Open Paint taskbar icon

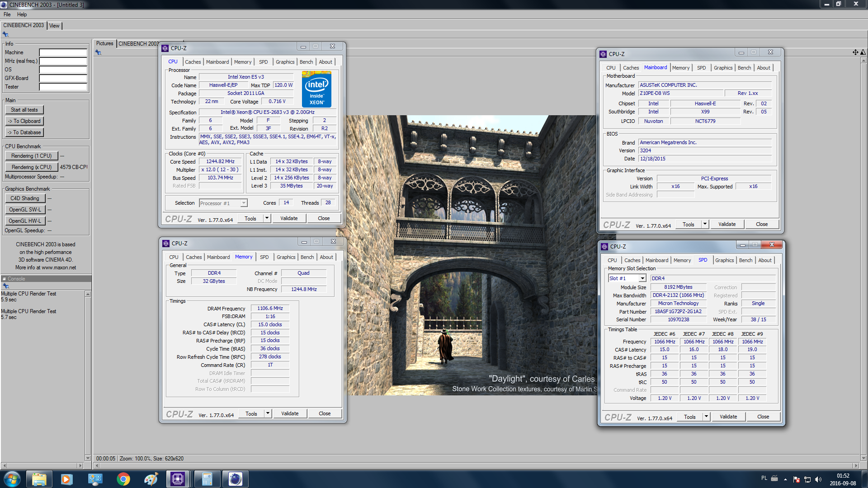click(x=151, y=479)
